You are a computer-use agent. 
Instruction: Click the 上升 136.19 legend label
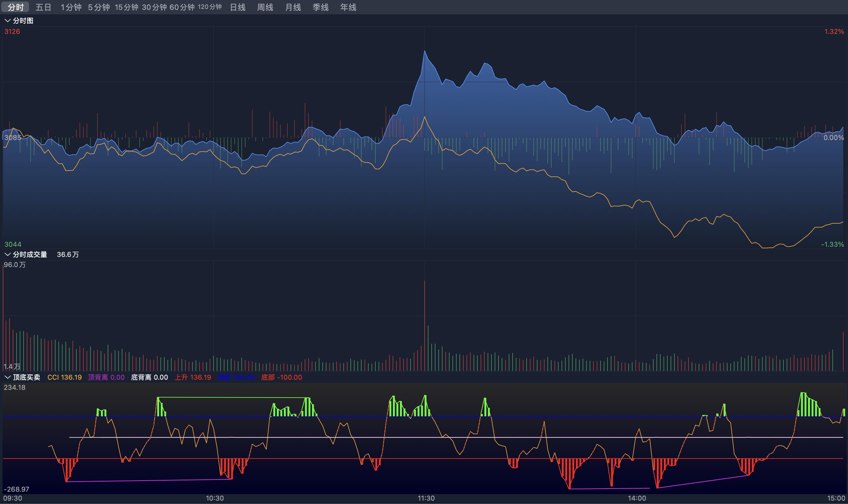193,377
